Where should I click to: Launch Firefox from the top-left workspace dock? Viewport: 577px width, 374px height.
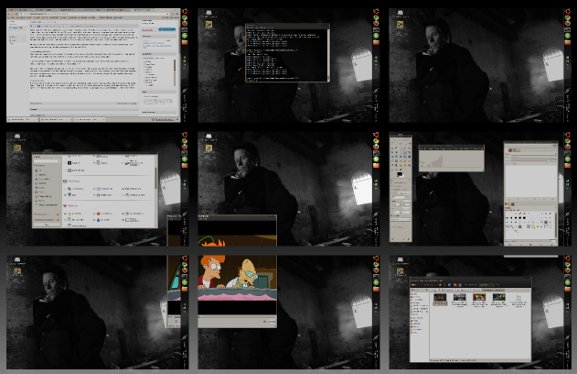pos(185,24)
